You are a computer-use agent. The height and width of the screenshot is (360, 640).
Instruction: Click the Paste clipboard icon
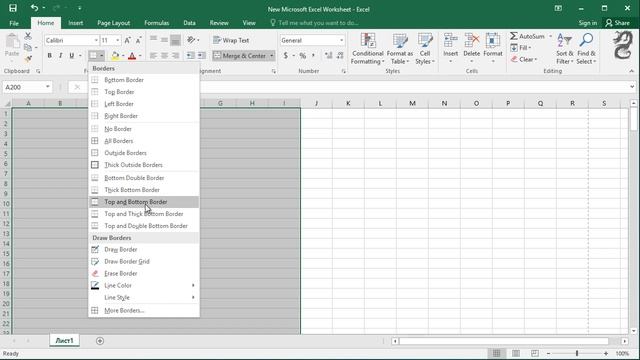(12, 42)
